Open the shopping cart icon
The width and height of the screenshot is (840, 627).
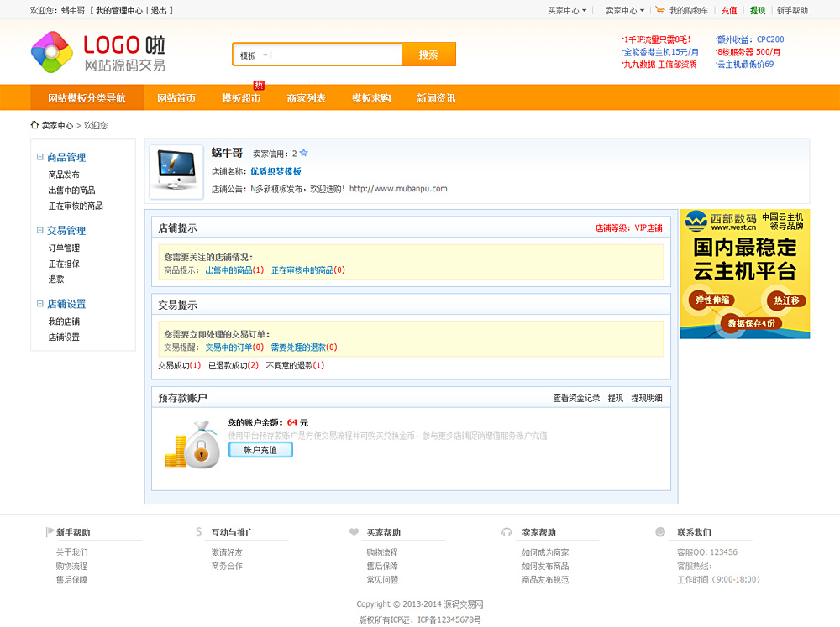[x=660, y=11]
